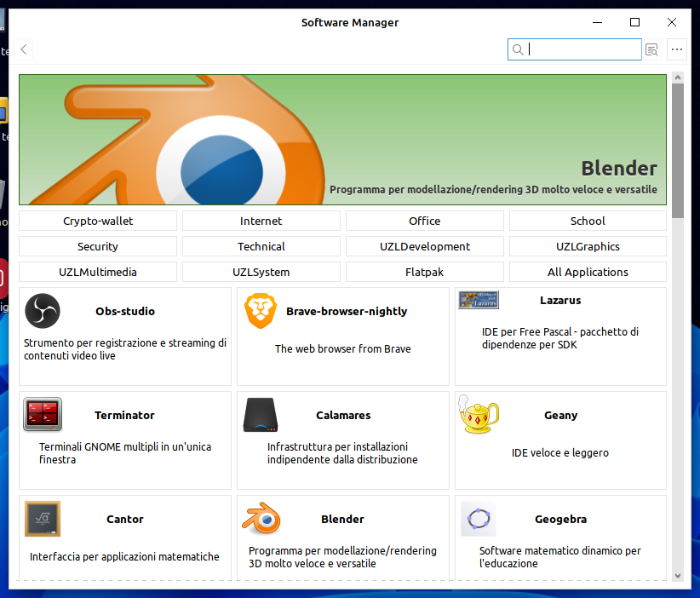Select the UZLGraphics category
The height and width of the screenshot is (598, 700).
pyautogui.click(x=588, y=246)
